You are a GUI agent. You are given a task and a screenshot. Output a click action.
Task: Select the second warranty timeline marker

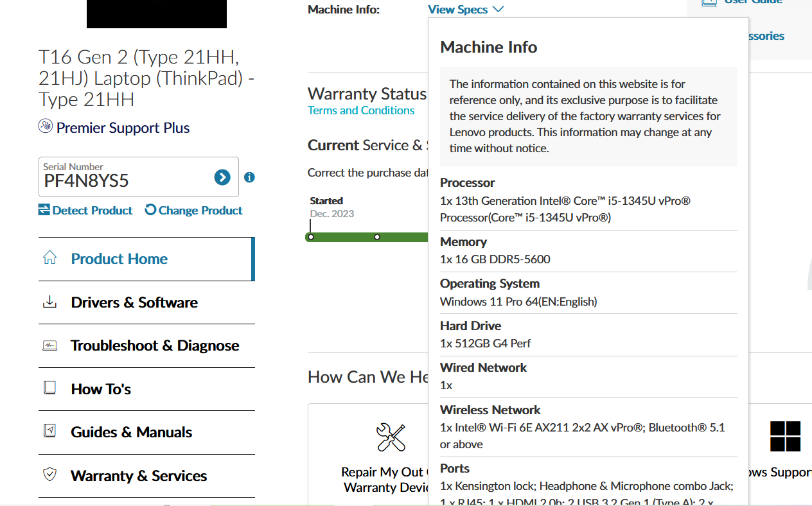click(x=377, y=237)
